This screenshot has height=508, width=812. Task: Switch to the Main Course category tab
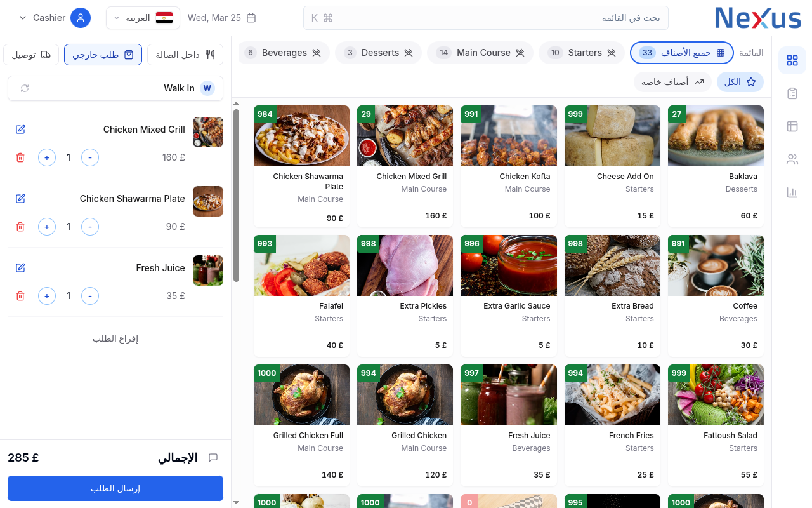tap(480, 53)
